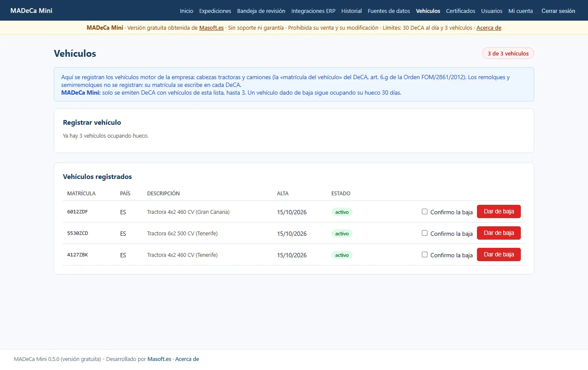Click the ALTA column header
The width and height of the screenshot is (588, 370).
pos(283,194)
